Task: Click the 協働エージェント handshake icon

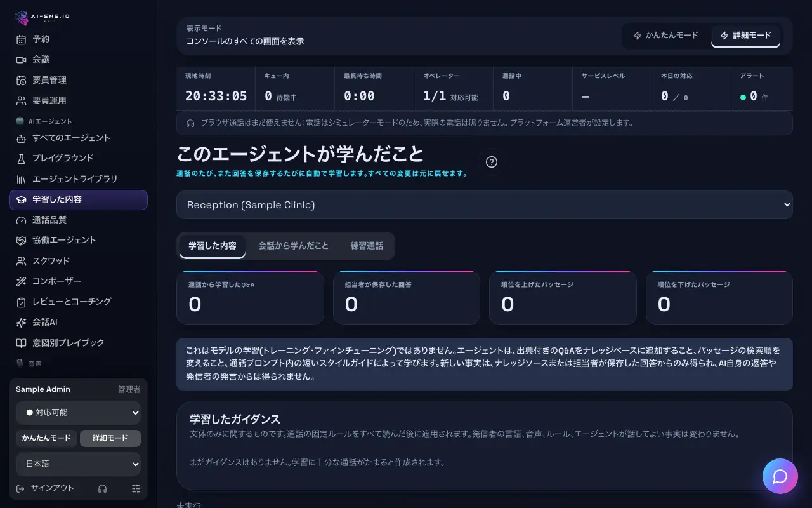Action: click(21, 240)
